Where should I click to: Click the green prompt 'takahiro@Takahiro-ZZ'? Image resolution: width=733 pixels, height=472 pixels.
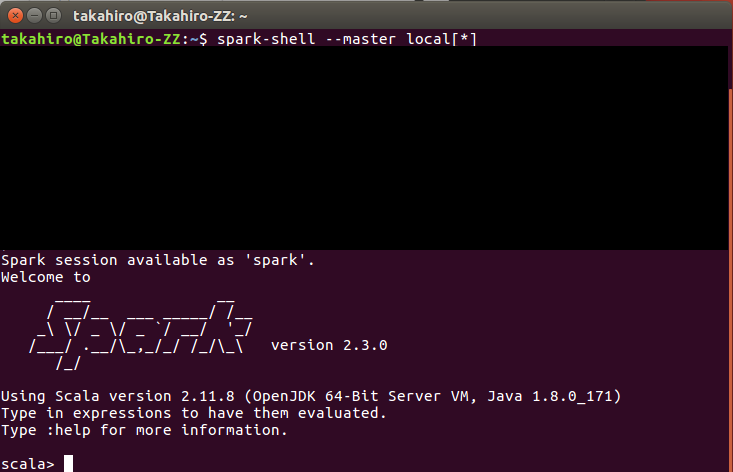[x=91, y=39]
